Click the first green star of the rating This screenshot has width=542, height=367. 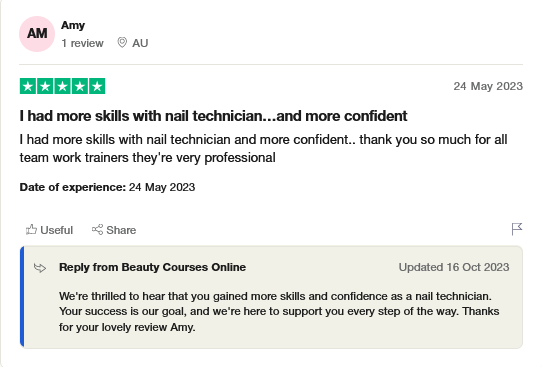pos(28,86)
